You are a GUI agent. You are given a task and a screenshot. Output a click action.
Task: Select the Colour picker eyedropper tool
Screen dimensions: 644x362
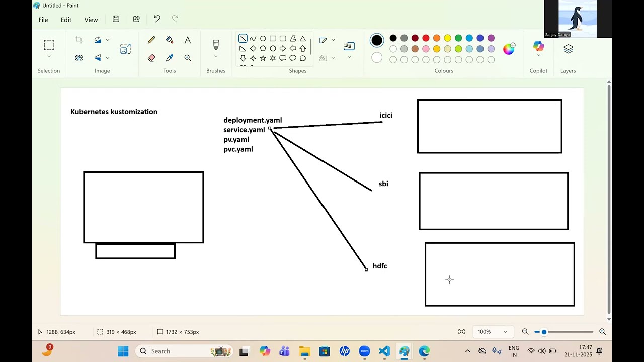click(170, 58)
